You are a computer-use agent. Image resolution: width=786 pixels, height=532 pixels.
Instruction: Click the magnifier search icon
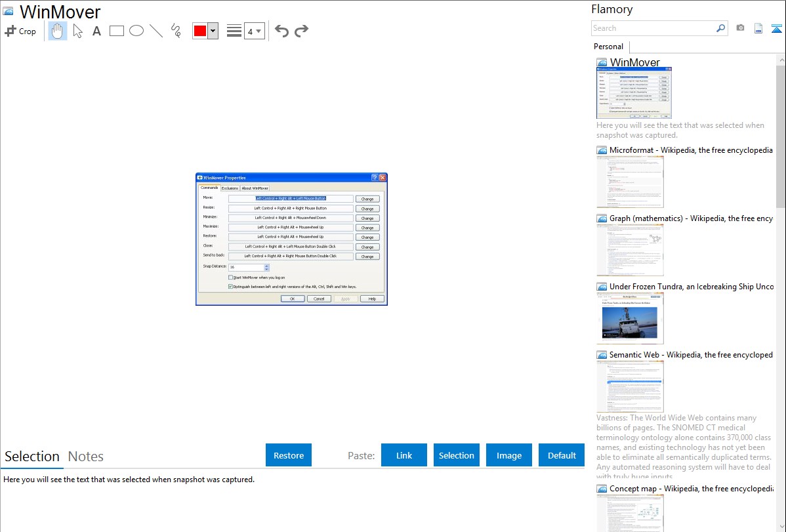click(x=721, y=28)
